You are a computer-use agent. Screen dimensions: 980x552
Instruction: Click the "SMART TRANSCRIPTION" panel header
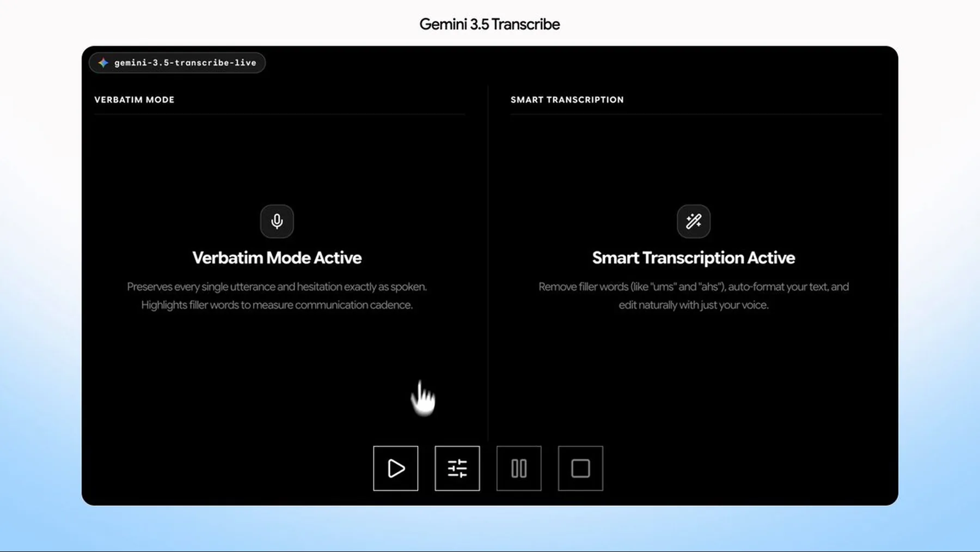point(567,100)
